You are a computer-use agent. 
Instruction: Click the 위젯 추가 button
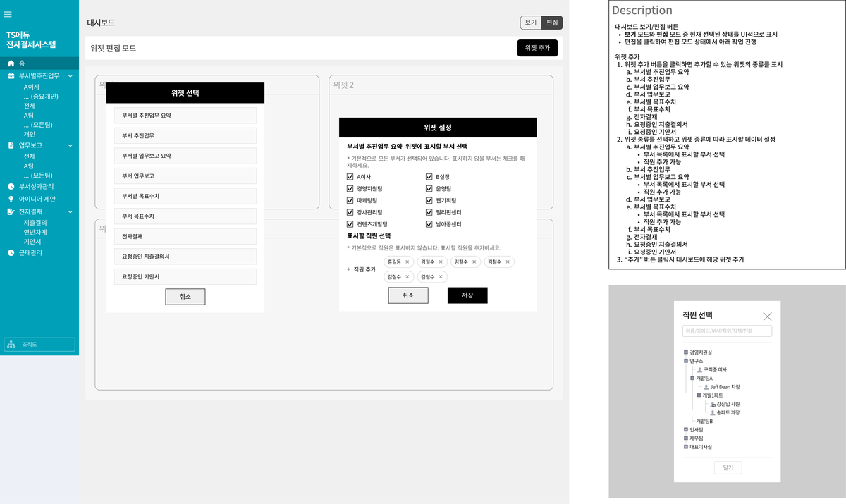point(537,48)
